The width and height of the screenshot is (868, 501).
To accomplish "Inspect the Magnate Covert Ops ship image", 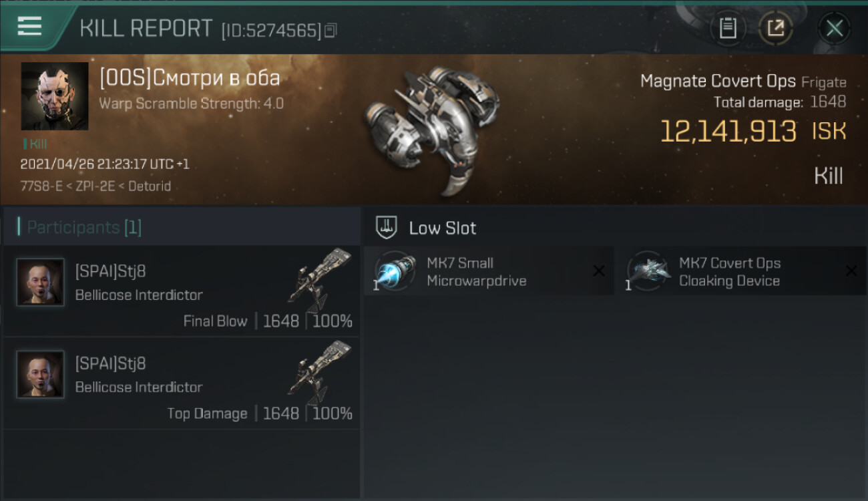I will tap(433, 128).
